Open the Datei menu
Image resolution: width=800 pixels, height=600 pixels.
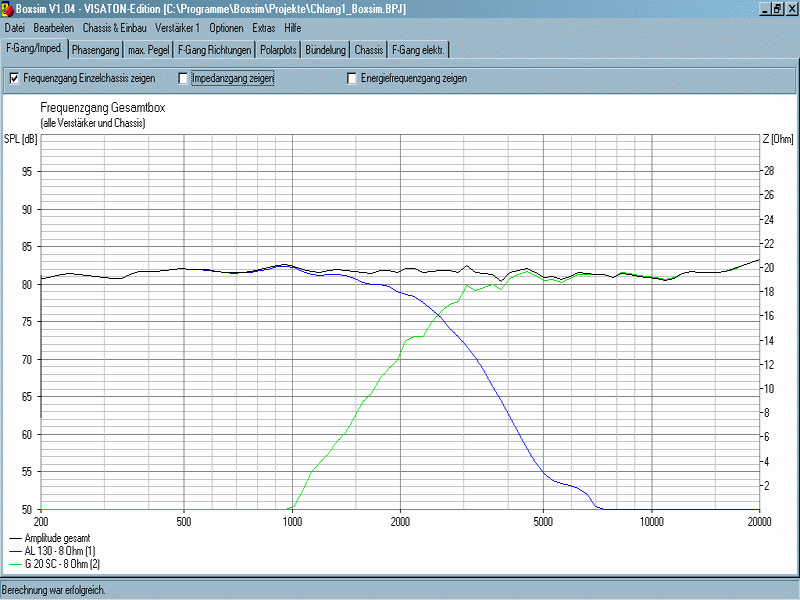coord(15,28)
